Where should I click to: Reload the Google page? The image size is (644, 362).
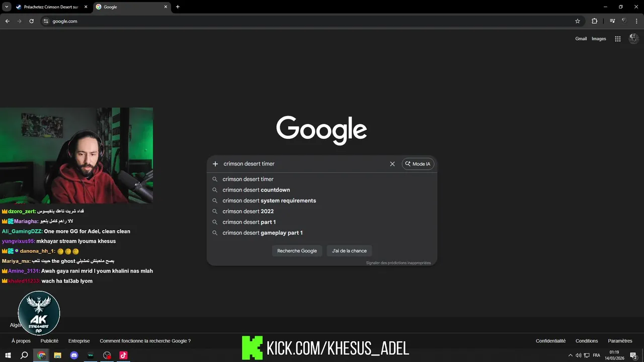[x=31, y=21]
